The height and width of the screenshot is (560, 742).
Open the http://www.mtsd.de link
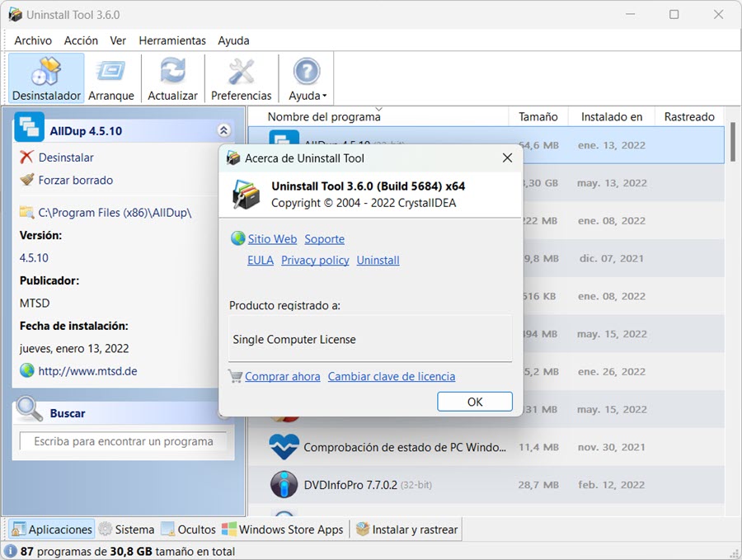(x=87, y=371)
